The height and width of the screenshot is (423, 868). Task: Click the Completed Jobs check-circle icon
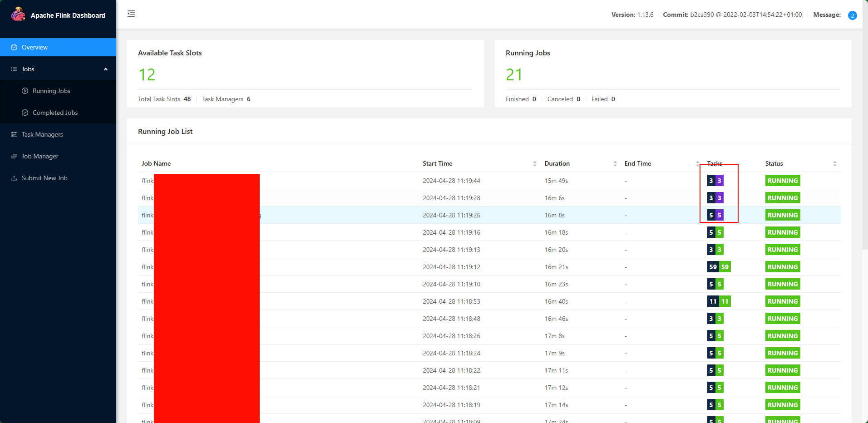tap(25, 113)
